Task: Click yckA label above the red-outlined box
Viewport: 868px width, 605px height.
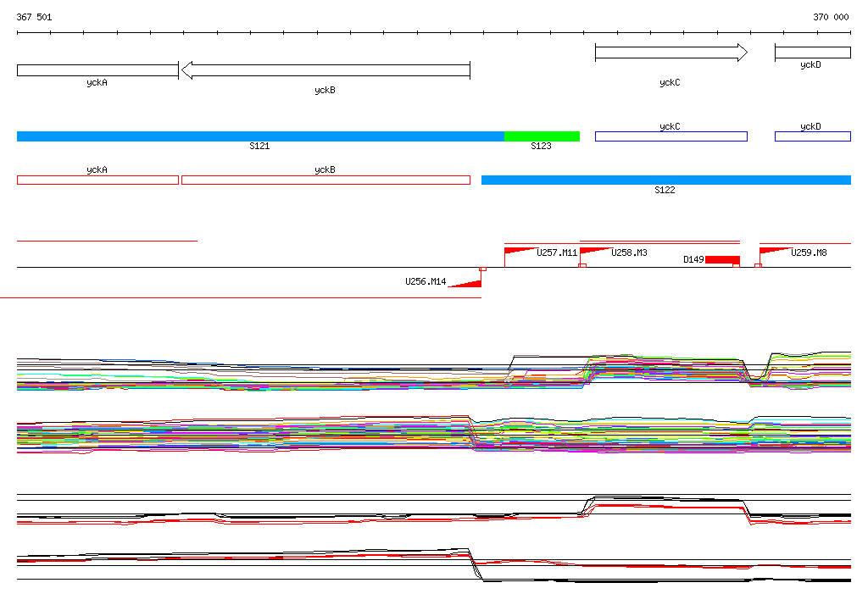Action: click(97, 170)
